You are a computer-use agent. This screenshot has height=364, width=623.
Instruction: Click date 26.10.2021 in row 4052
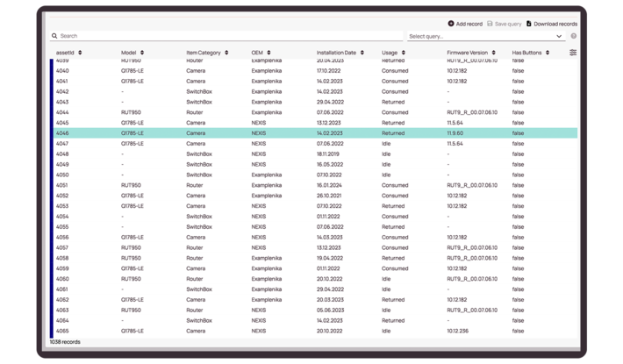click(329, 196)
